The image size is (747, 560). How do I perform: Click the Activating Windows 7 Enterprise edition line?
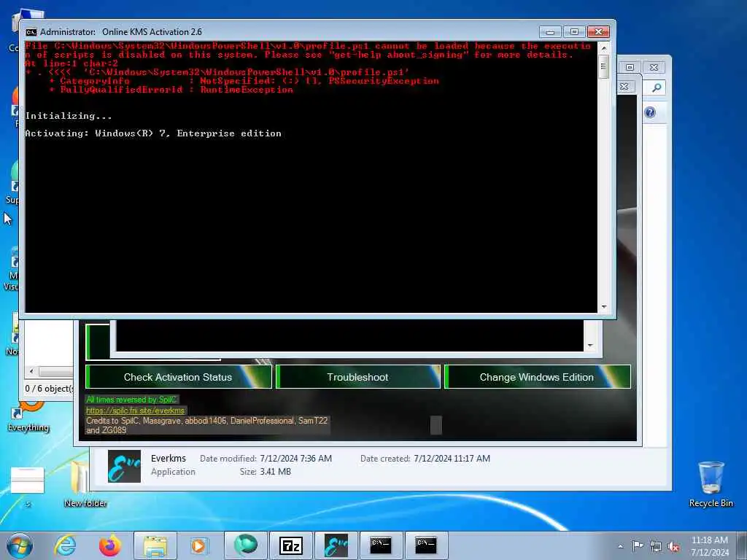point(153,133)
